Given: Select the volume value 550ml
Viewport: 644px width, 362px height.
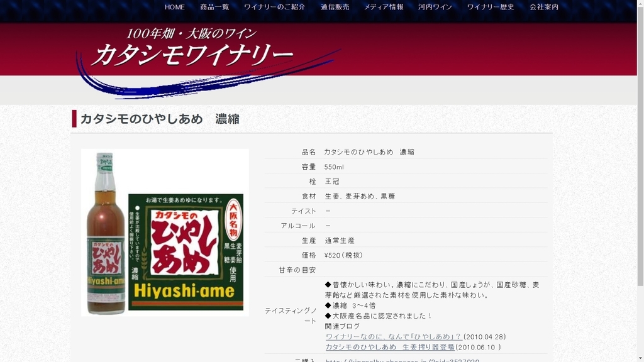Looking at the screenshot, I should [x=334, y=167].
